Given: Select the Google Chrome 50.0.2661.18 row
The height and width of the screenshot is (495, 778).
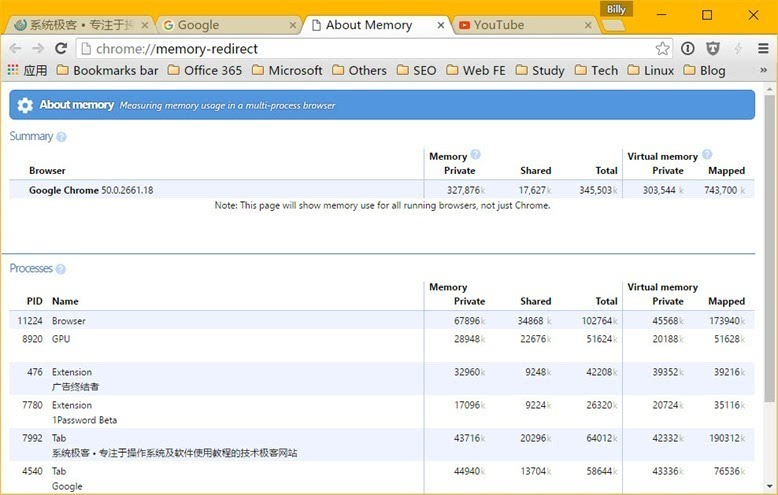Looking at the screenshot, I should pos(382,190).
